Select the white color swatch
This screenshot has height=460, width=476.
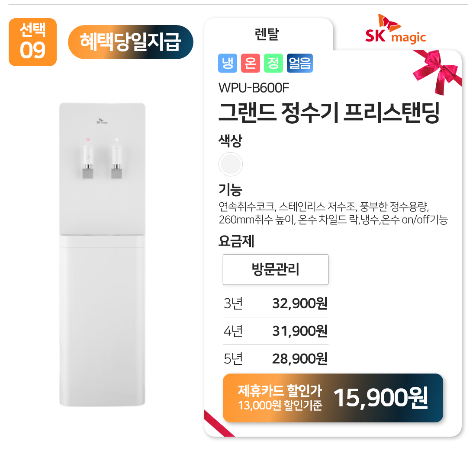231,165
